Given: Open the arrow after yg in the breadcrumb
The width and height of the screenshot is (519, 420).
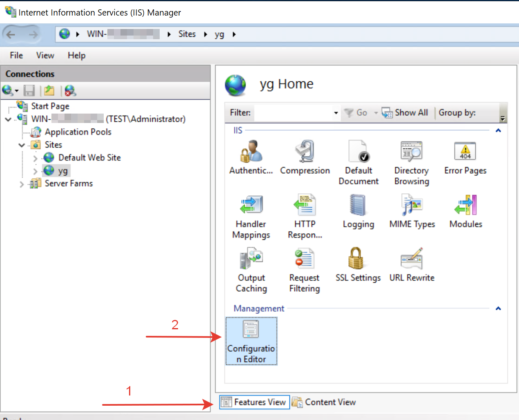Looking at the screenshot, I should (234, 34).
